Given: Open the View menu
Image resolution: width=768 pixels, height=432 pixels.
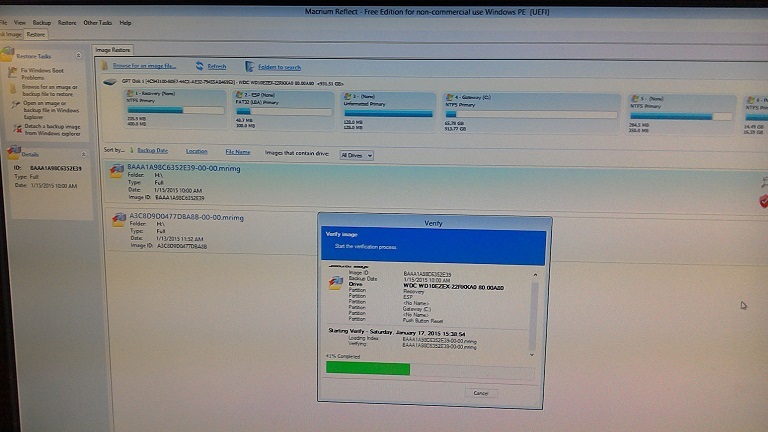Looking at the screenshot, I should (x=20, y=23).
